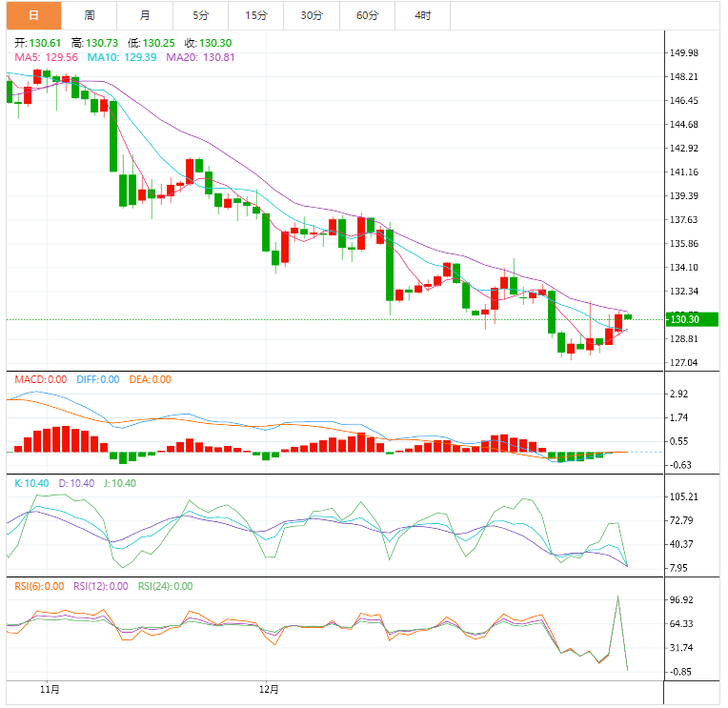Open the 4时 timeframe tab
Image resolution: width=728 pixels, height=708 pixels.
[x=422, y=15]
